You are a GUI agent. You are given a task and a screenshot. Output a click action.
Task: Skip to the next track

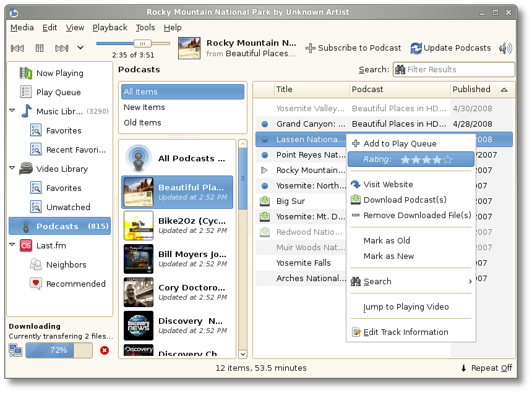[x=61, y=48]
